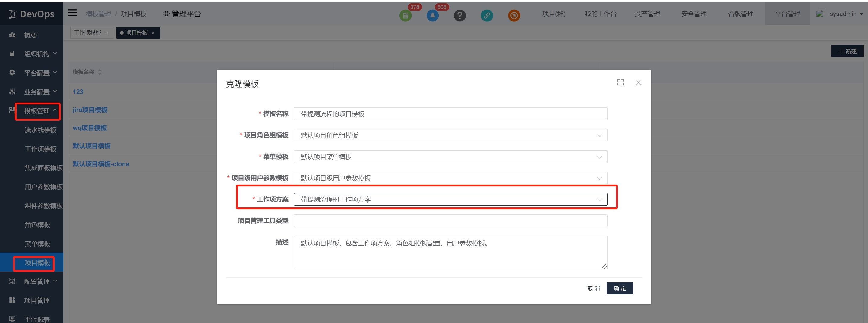868x323 pixels.
Task: Open the 项目角色组模板 dropdown
Action: (450, 135)
